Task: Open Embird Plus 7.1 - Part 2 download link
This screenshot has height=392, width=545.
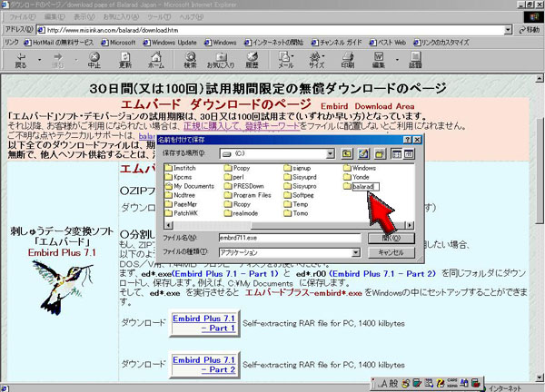Action: (x=204, y=365)
